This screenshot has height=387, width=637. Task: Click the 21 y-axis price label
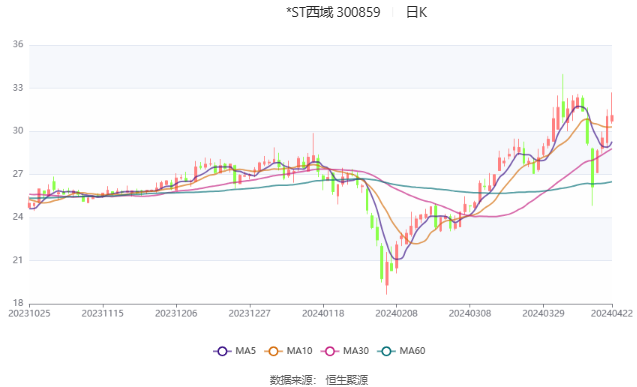(x=18, y=260)
